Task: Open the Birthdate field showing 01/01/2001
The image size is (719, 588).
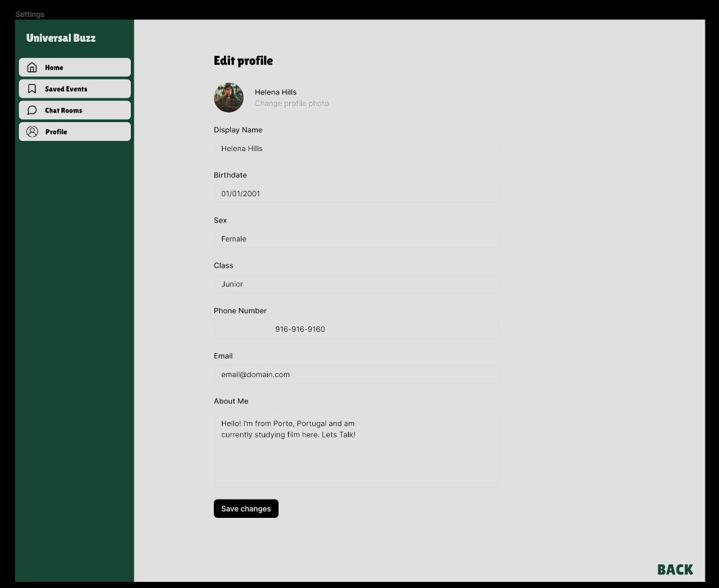Action: pyautogui.click(x=356, y=194)
